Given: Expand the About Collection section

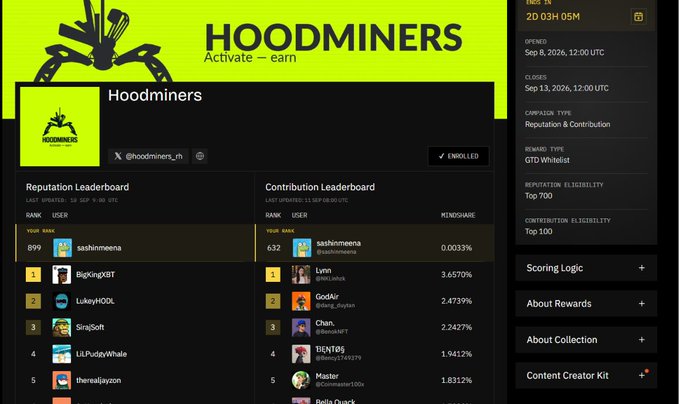Looking at the screenshot, I should 586,340.
